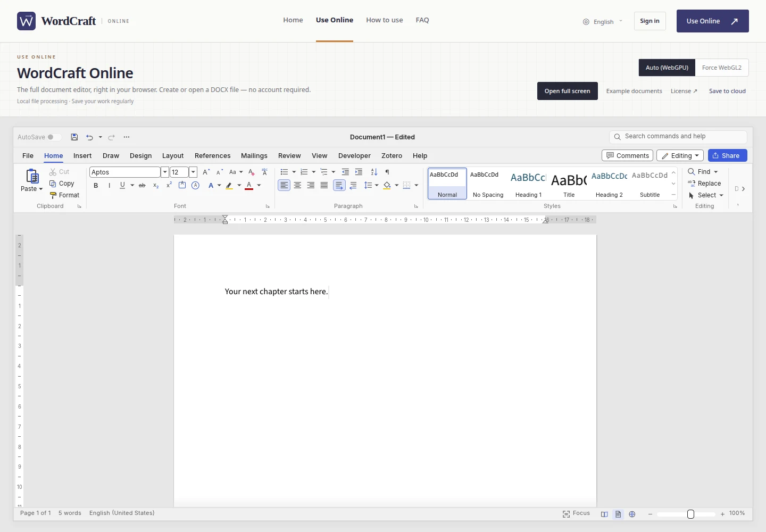Switch to Read Mode view icon
The width and height of the screenshot is (766, 532).
tap(604, 514)
